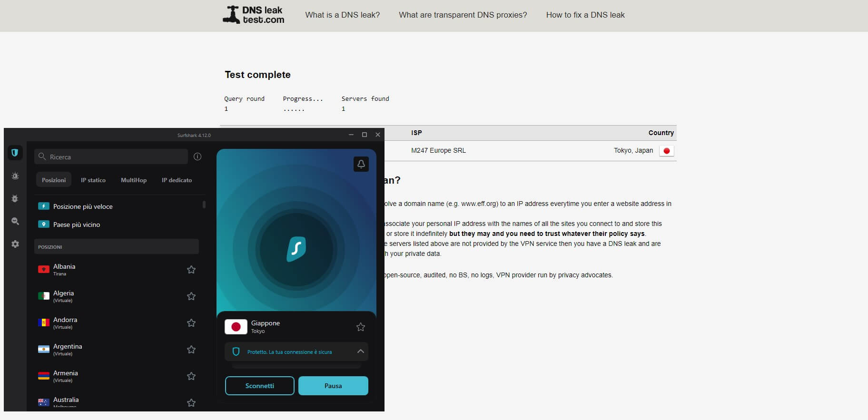This screenshot has height=420, width=868.
Task: Click the Australia flag icon
Action: click(x=44, y=402)
